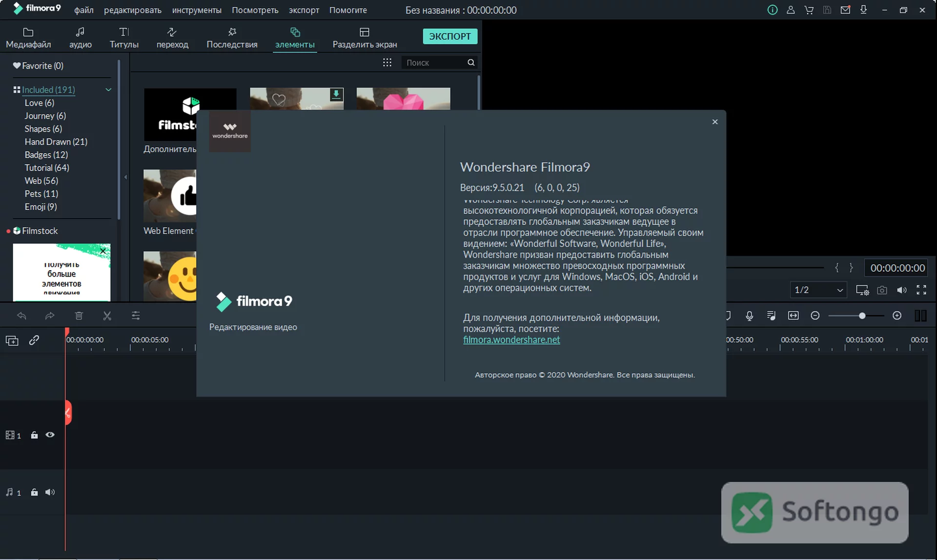
Task: Switch to the Титулы tab
Action: pyautogui.click(x=124, y=38)
